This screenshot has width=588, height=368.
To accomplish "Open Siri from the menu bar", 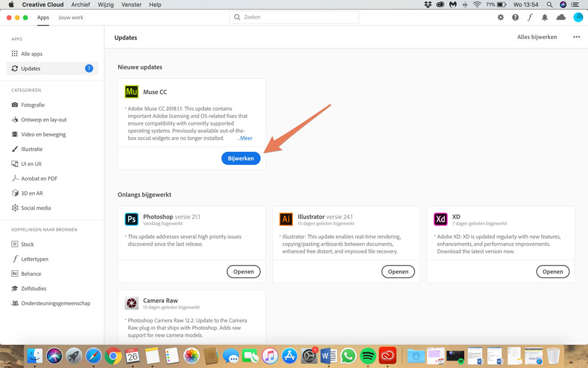I will [563, 5].
